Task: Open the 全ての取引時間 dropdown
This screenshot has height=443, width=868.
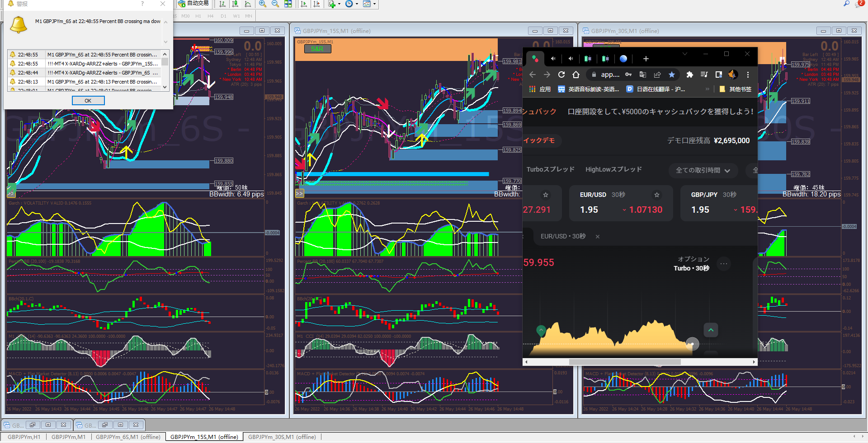Action: click(703, 170)
